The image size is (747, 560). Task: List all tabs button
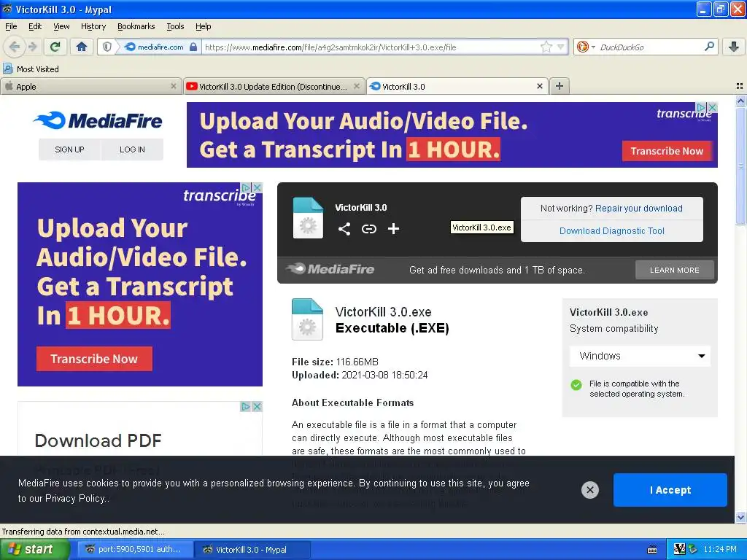[x=740, y=86]
